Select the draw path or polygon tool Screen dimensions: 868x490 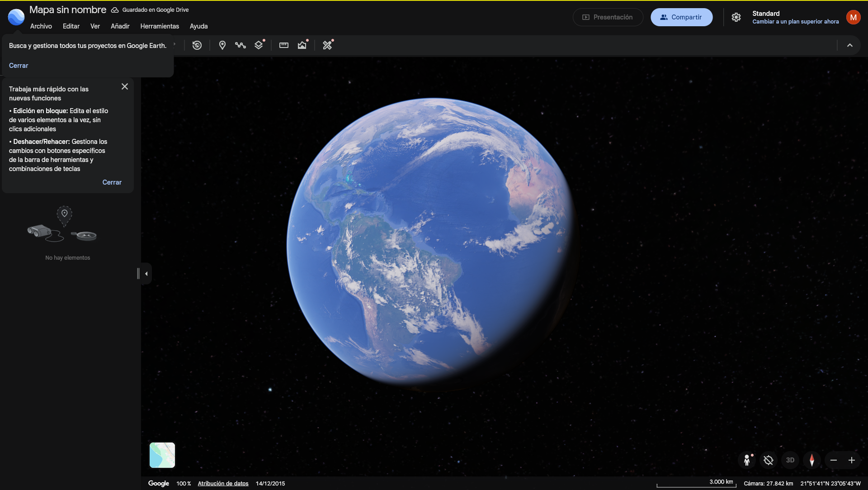241,45
